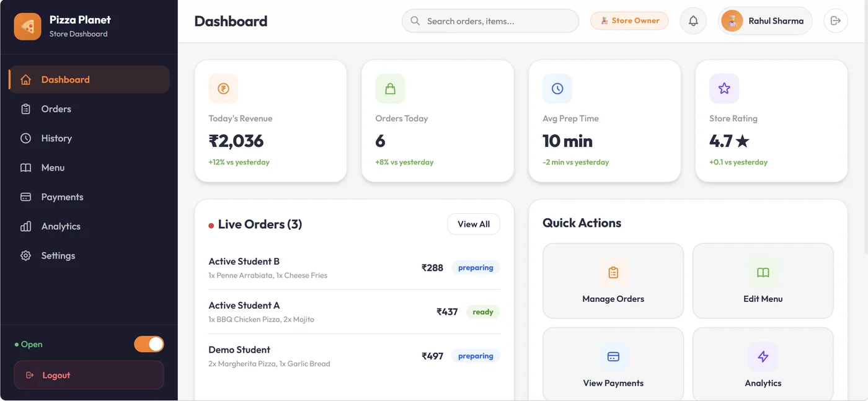Open Settings in the sidebar
Image resolution: width=868 pixels, height=401 pixels.
pos(89,256)
